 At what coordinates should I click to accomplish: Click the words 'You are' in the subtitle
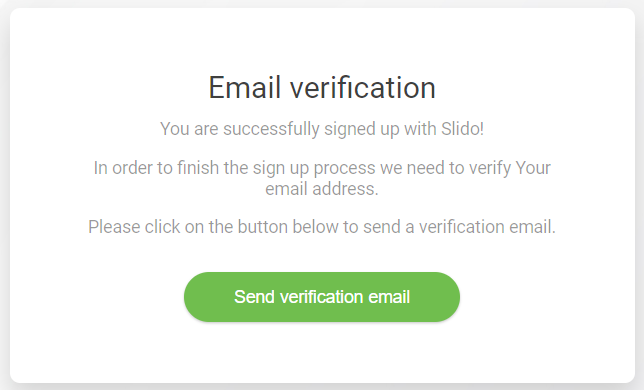pyautogui.click(x=189, y=129)
